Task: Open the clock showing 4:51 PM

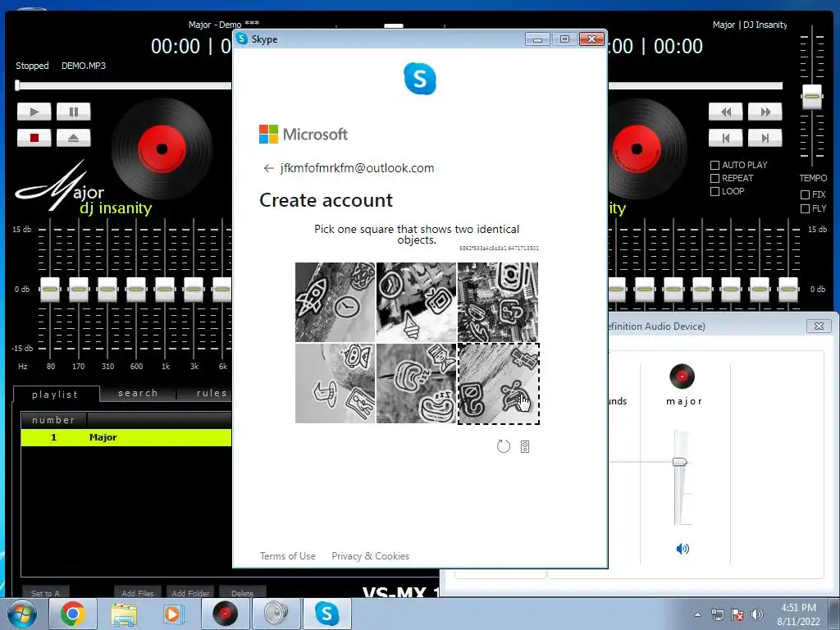Action: (x=798, y=614)
